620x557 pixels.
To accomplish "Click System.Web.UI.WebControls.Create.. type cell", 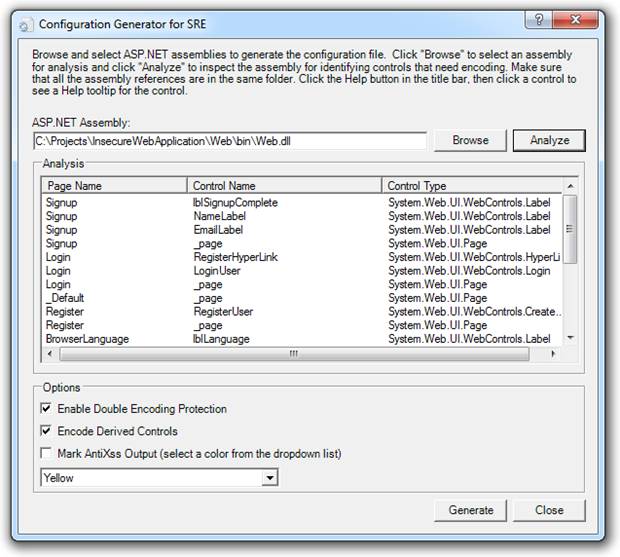I will [474, 312].
